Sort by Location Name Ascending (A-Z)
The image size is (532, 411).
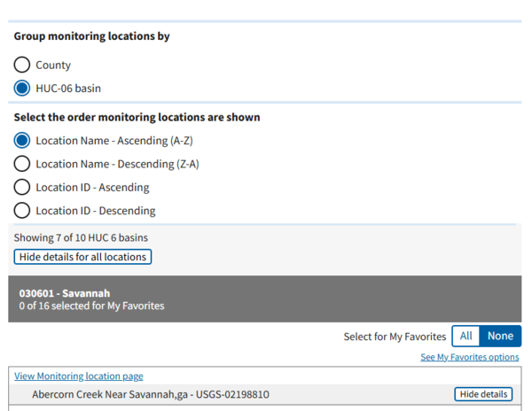(x=22, y=141)
